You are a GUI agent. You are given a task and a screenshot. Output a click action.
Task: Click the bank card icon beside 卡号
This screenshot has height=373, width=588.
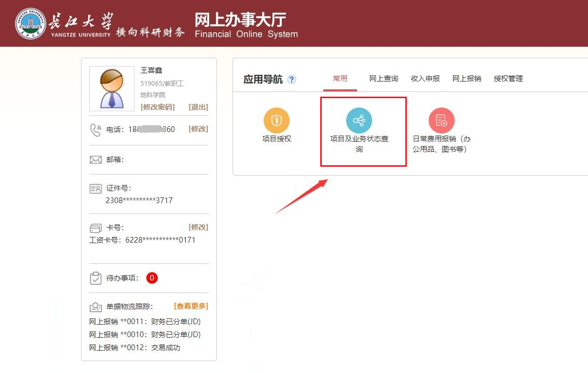tap(95, 228)
